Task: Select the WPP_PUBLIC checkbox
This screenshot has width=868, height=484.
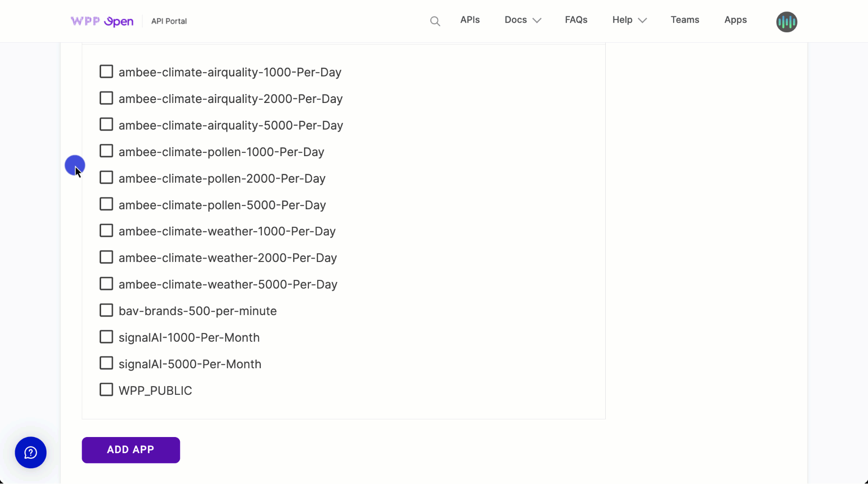Action: click(106, 390)
